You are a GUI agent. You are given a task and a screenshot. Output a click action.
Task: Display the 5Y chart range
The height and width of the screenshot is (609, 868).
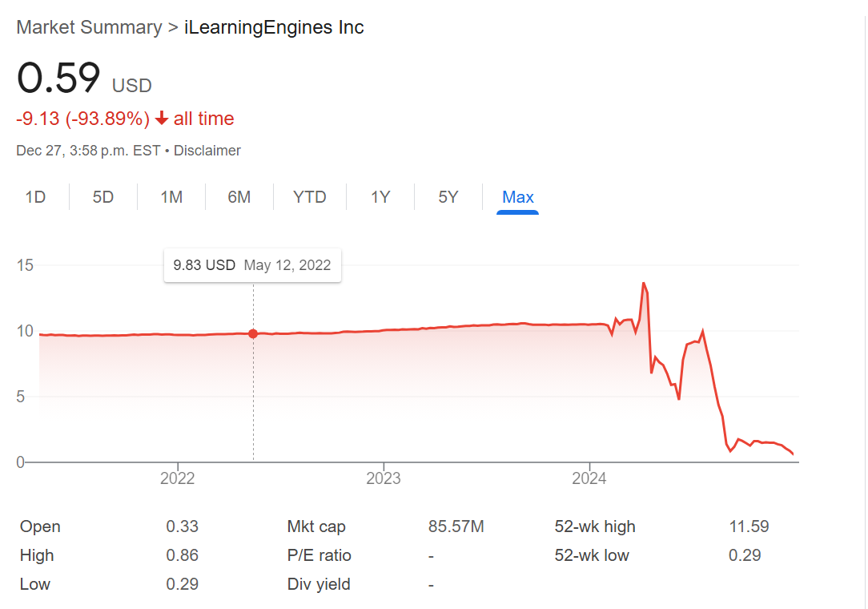[448, 197]
